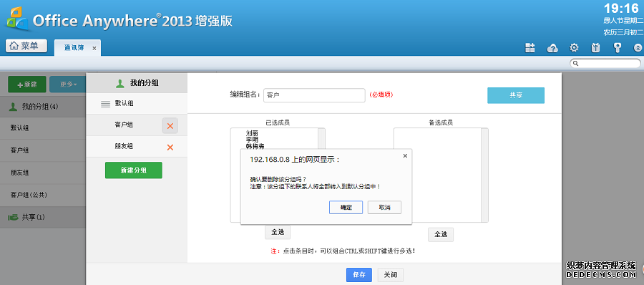
Task: Open 默认组 in left sidebar
Action: click(x=43, y=128)
